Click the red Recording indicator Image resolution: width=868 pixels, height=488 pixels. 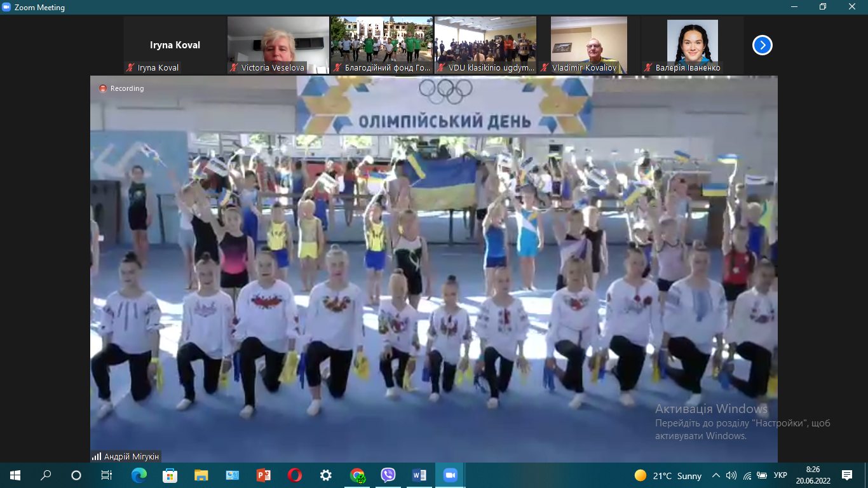[x=103, y=88]
